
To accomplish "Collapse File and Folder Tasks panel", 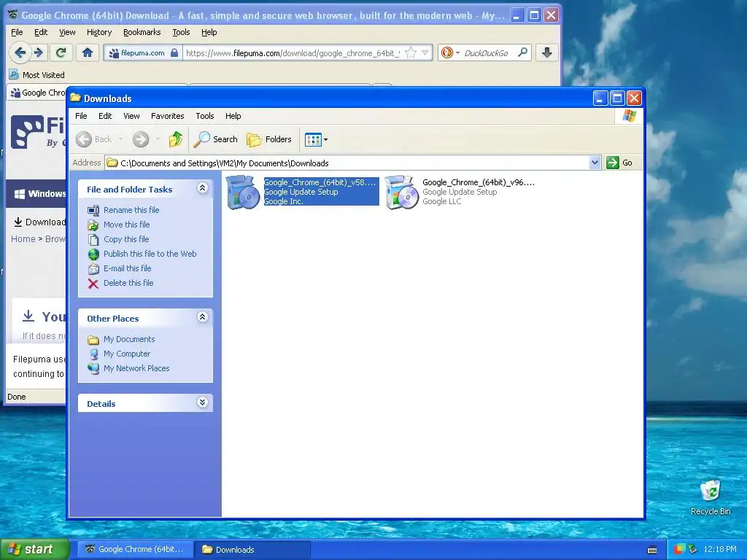I will point(203,188).
